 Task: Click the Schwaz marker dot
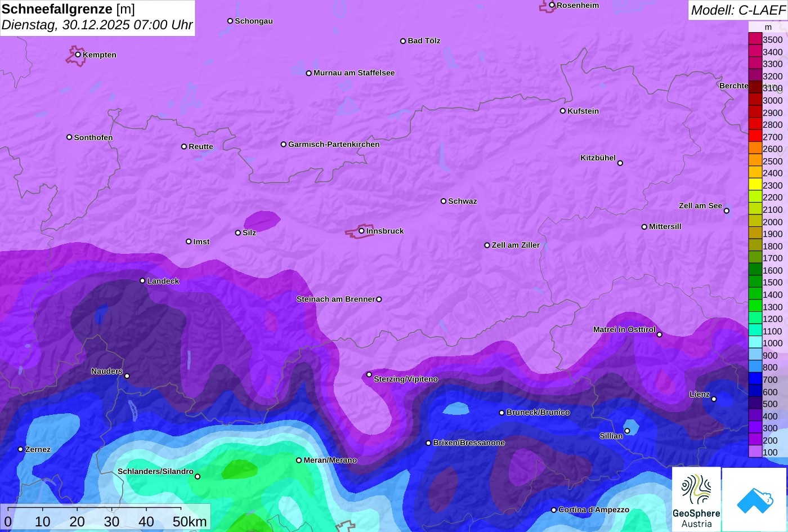pos(444,201)
